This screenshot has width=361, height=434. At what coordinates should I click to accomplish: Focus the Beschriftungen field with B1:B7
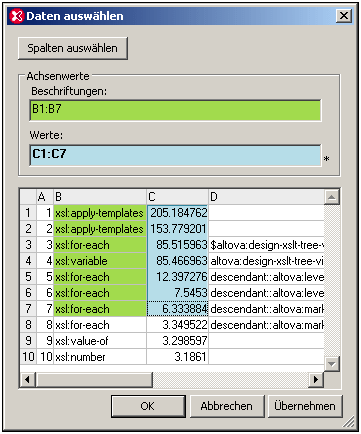click(175, 110)
